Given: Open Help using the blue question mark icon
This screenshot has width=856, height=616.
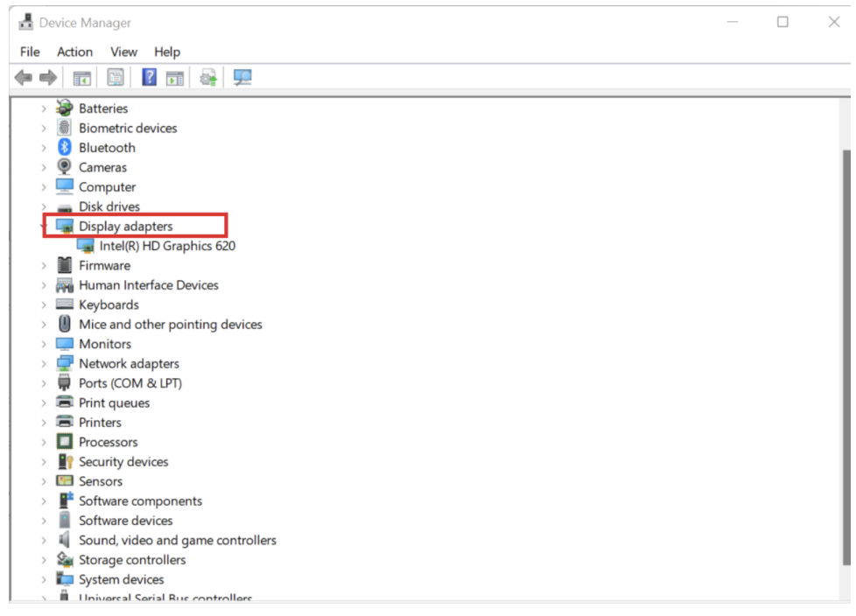Looking at the screenshot, I should (x=149, y=79).
